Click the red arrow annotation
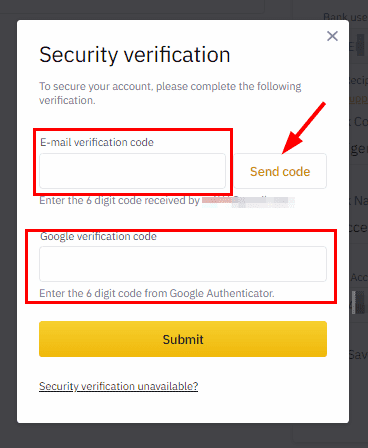This screenshot has height=448, width=368. tap(304, 128)
